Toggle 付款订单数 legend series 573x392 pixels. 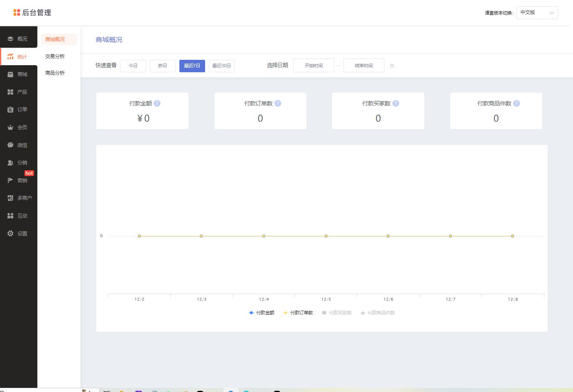point(298,313)
